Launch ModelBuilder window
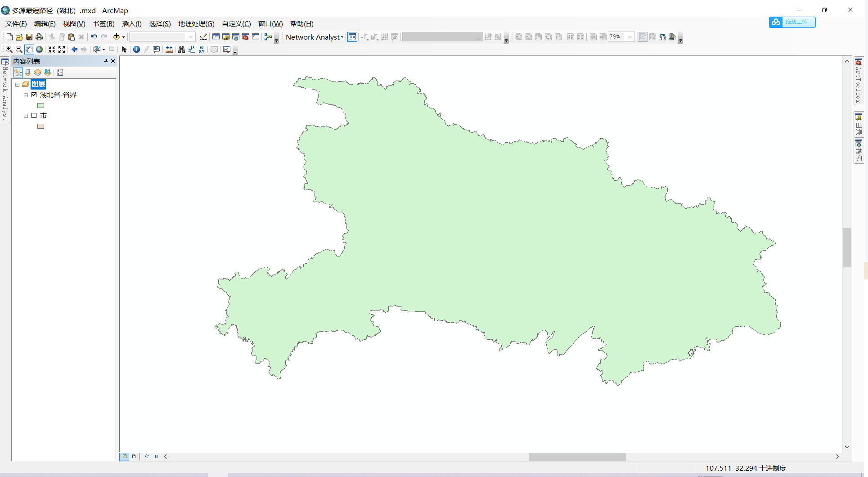The image size is (868, 477). pos(268,37)
